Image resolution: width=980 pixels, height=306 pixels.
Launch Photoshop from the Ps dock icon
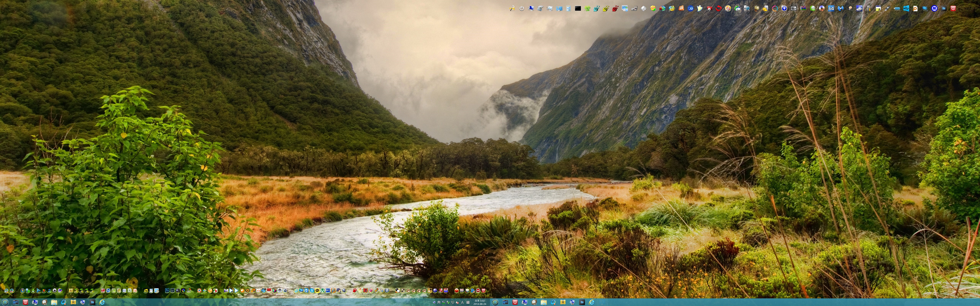pos(167,291)
